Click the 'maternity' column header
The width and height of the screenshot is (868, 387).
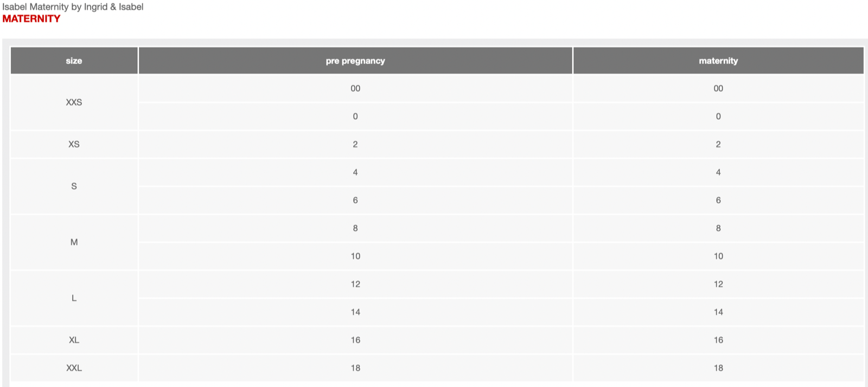coord(718,61)
